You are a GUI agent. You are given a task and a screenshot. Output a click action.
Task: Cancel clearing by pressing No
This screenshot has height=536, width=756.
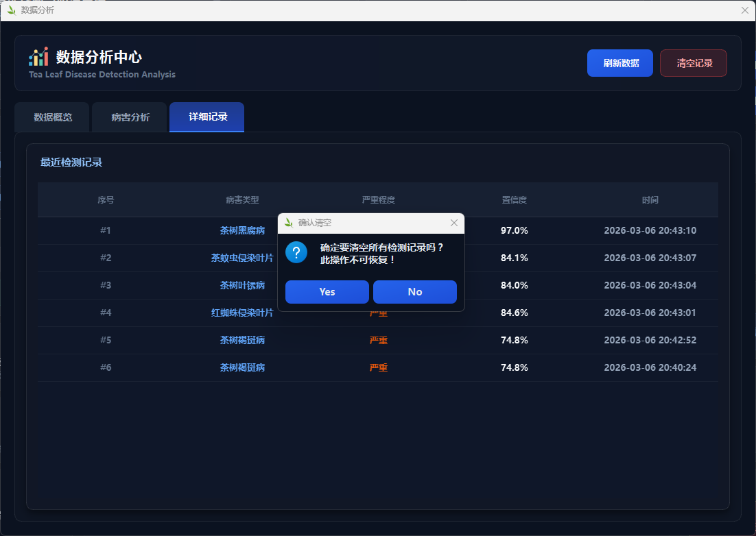click(x=415, y=292)
